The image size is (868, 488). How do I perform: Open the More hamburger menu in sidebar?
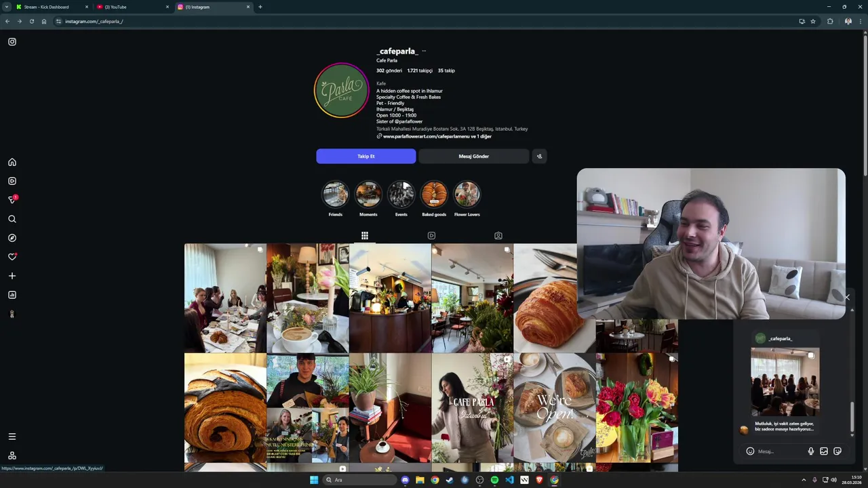point(12,436)
